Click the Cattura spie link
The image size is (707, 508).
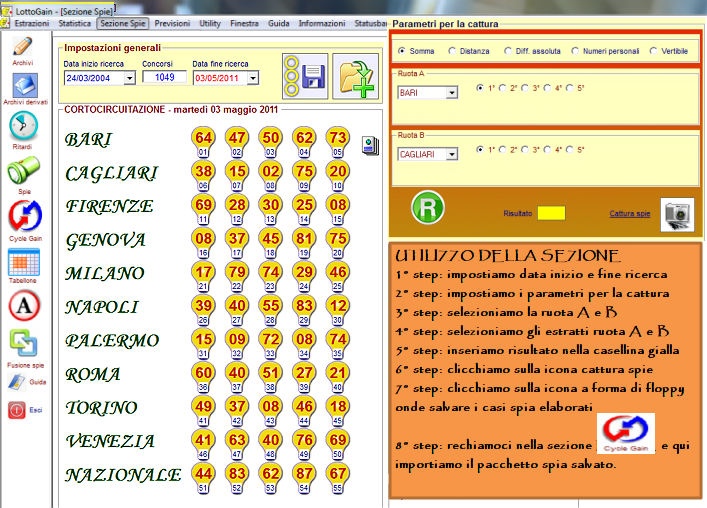tap(629, 214)
